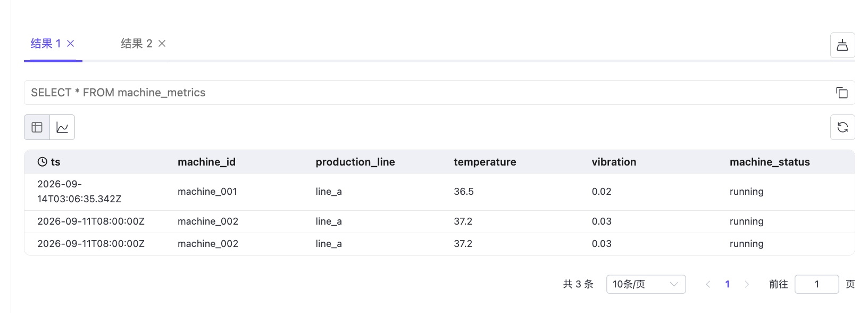The image size is (868, 313).
Task: Click the SELECT * FROM machine_metrics query box
Action: pos(439,93)
